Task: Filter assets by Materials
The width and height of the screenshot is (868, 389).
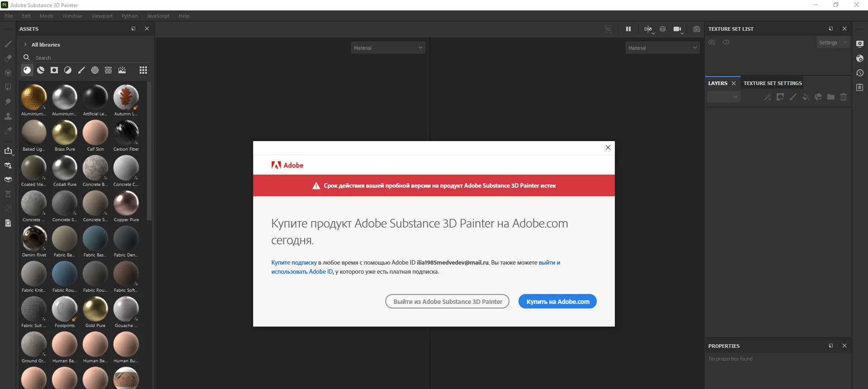Action: [27, 70]
